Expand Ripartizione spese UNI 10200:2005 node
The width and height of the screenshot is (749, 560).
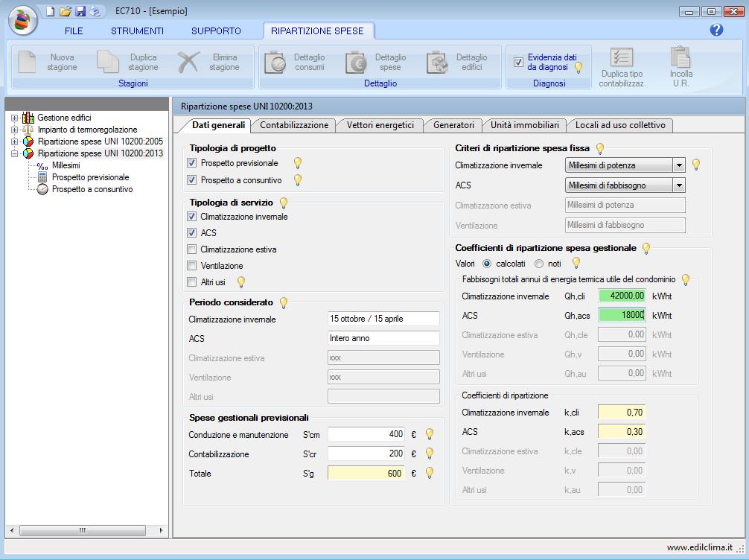[14, 141]
